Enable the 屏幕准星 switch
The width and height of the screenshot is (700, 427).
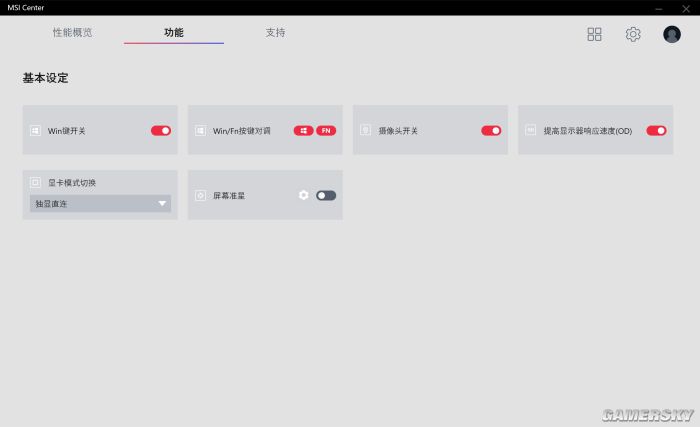click(326, 195)
